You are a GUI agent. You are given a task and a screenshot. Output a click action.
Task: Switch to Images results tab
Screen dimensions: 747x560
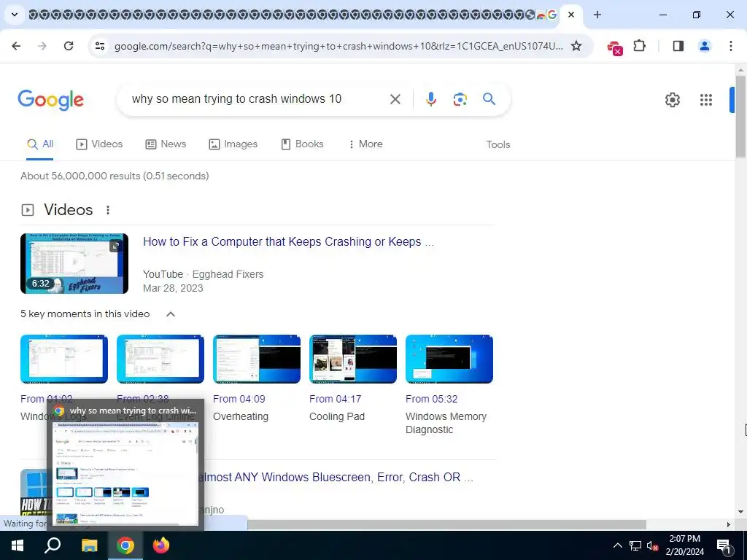click(233, 144)
